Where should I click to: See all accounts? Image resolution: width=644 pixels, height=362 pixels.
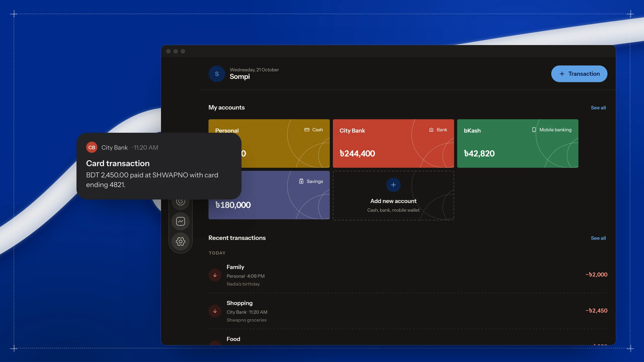coord(598,108)
